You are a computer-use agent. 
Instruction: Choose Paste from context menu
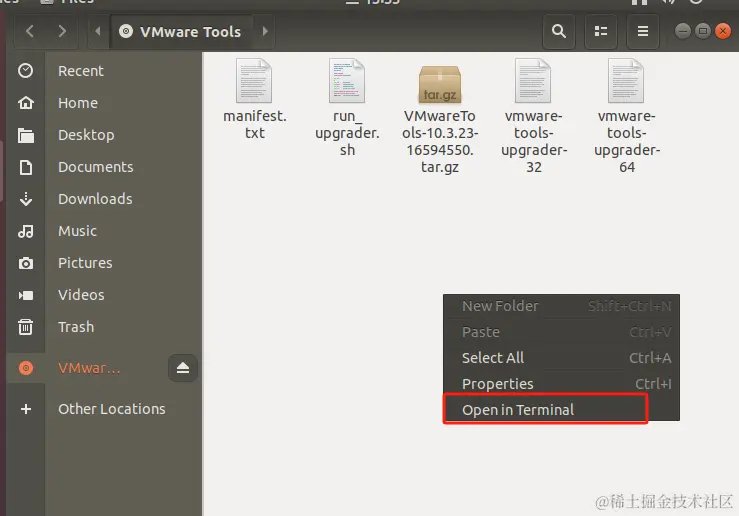(x=561, y=332)
